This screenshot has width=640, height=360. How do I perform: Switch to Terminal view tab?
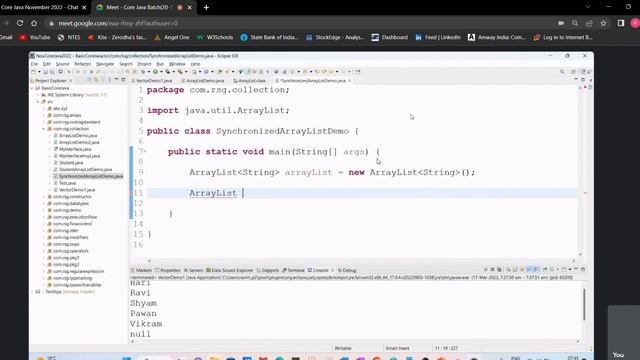point(293,270)
